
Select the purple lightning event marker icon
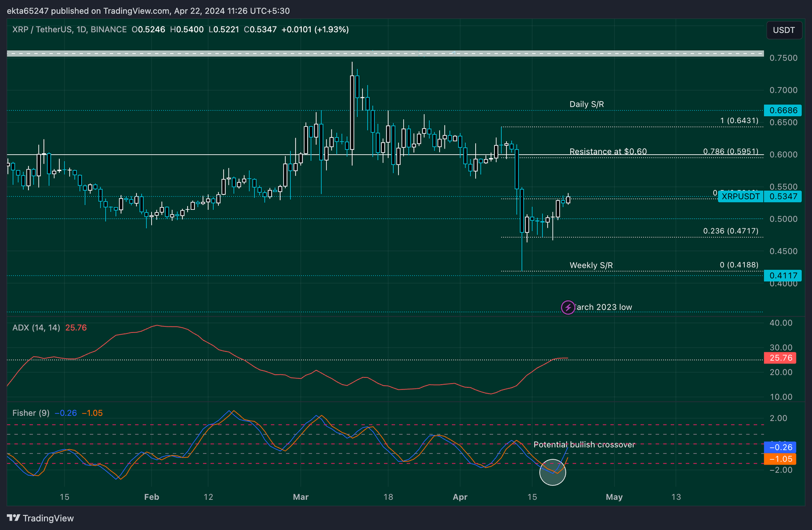[568, 307]
